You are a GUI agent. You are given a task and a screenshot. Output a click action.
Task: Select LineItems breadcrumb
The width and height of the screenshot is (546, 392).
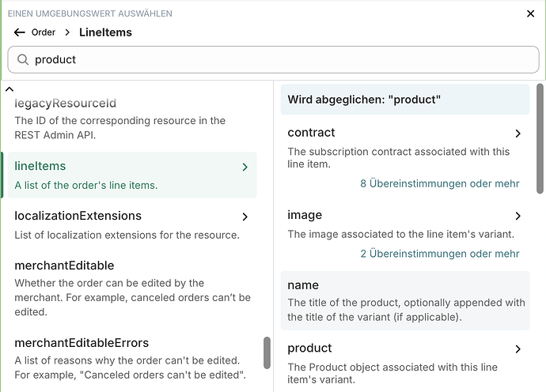pos(105,32)
